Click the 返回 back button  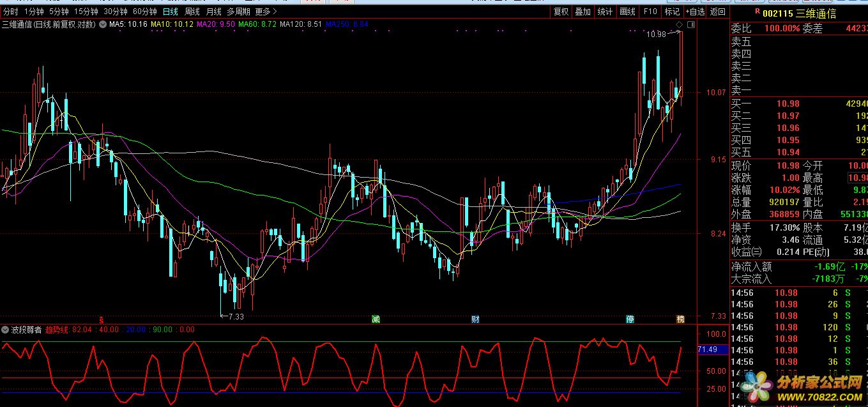point(718,12)
